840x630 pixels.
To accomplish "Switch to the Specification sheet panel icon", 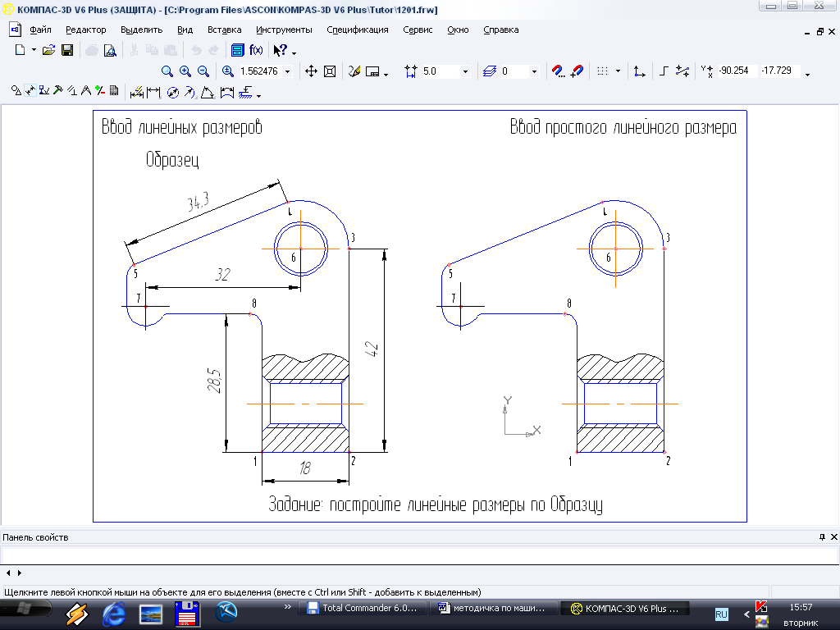I will 113,90.
